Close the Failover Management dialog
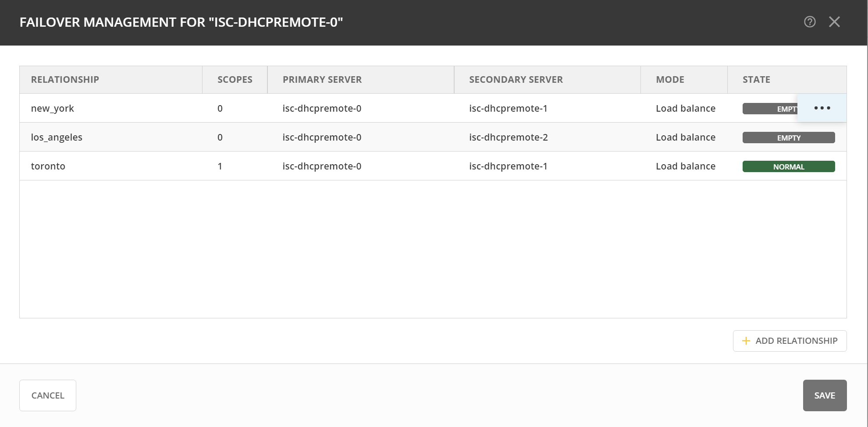The width and height of the screenshot is (868, 427). tap(834, 22)
